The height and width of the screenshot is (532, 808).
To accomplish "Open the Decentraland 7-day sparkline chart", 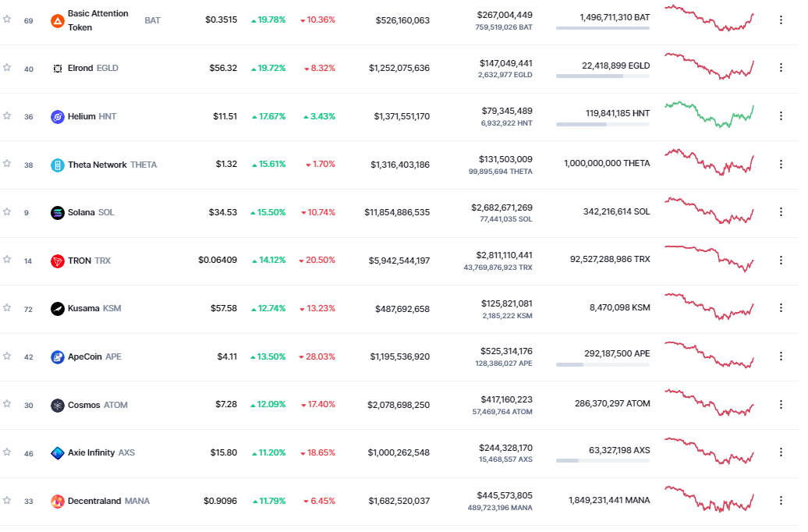I will [709, 499].
